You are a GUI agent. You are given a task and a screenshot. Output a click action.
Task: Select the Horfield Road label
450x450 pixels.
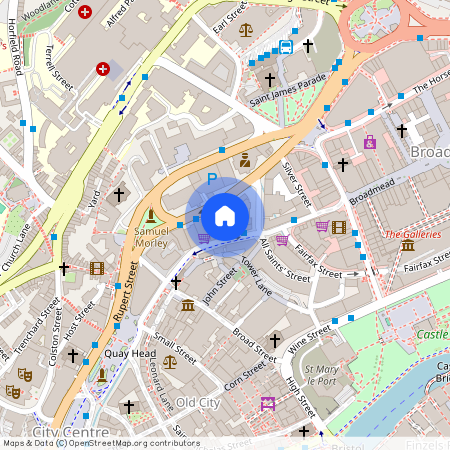coord(15,47)
